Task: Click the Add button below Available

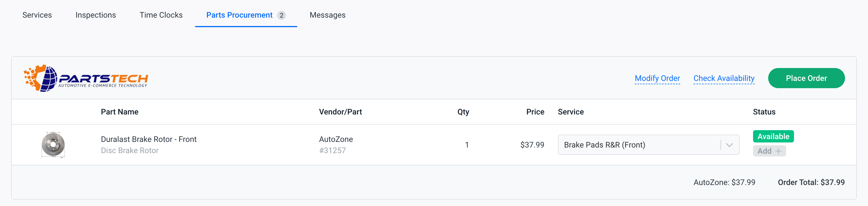Action: click(x=769, y=151)
